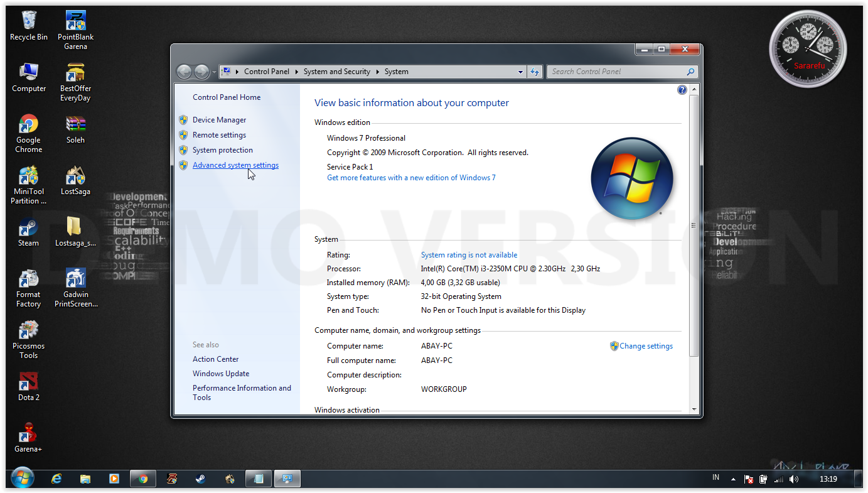Open Performance Information and Tools
This screenshot has height=493, width=868.
(x=242, y=393)
